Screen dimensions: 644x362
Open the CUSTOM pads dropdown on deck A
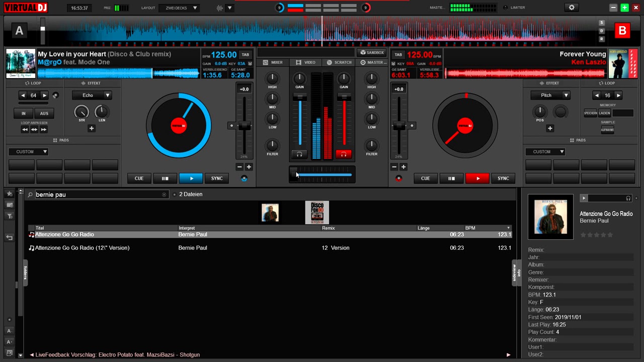28,151
